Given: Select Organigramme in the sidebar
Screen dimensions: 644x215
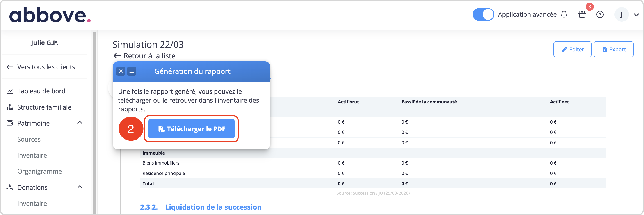Looking at the screenshot, I should click(39, 171).
